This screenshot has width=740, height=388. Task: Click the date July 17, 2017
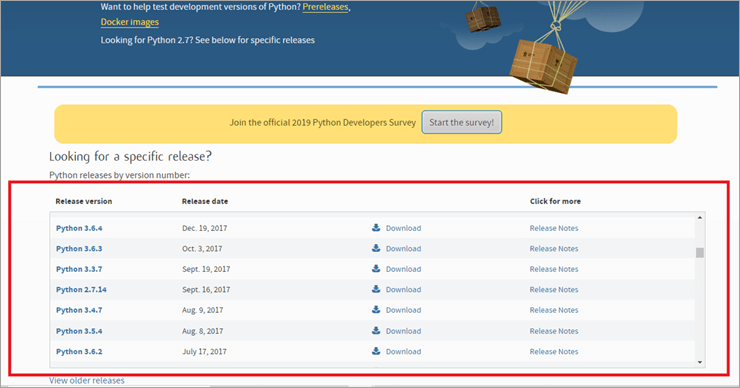pos(204,352)
